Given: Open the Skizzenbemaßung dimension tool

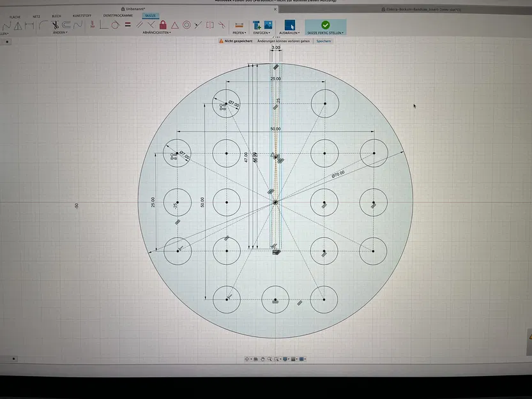Looking at the screenshot, I should point(93,24).
